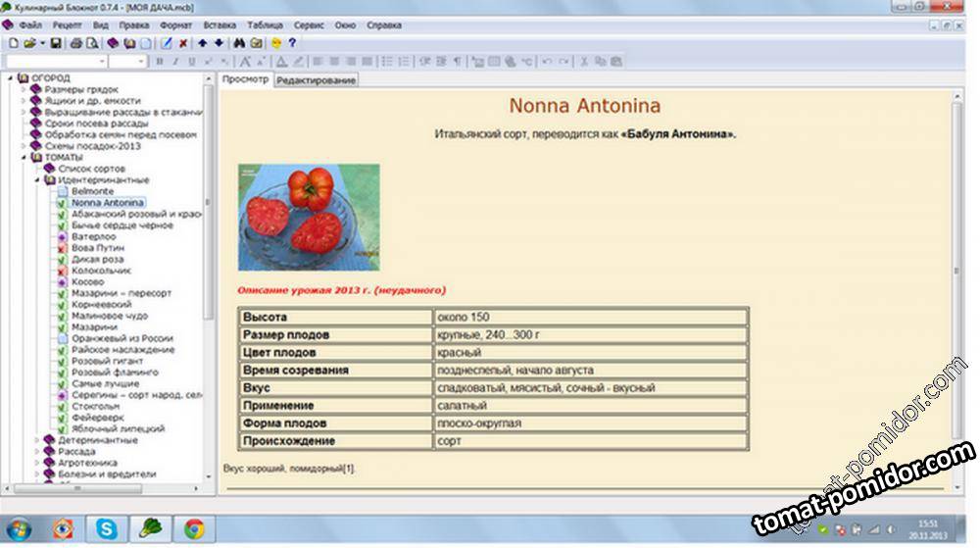Screen dimensions: 980x548
Task: Click the Save floppy disk icon
Action: [56, 43]
